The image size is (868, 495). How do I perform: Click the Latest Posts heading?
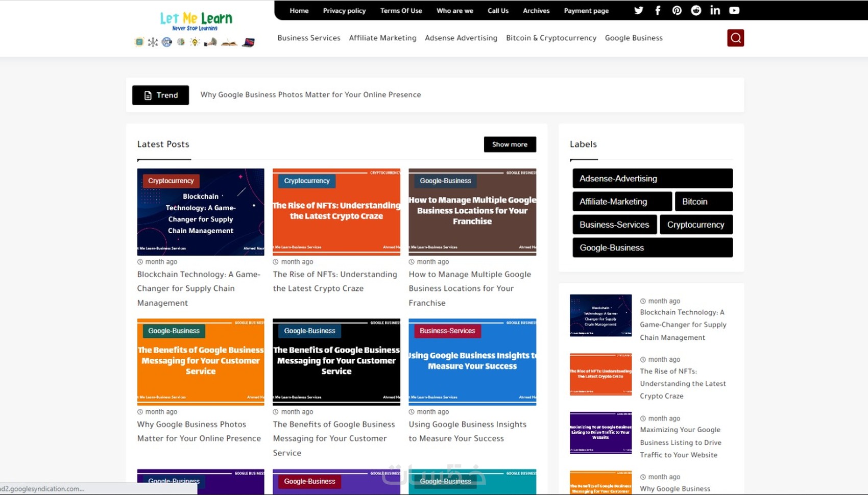point(163,144)
